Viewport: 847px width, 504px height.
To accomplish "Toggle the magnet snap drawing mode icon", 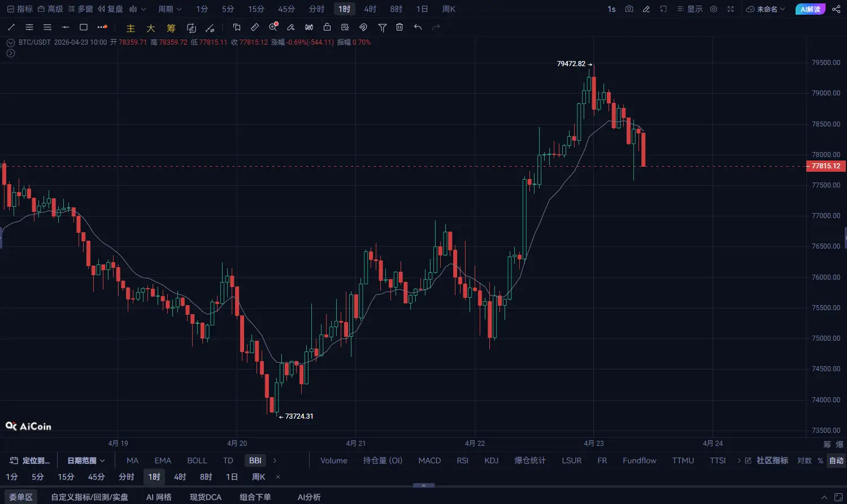I will tap(363, 27).
